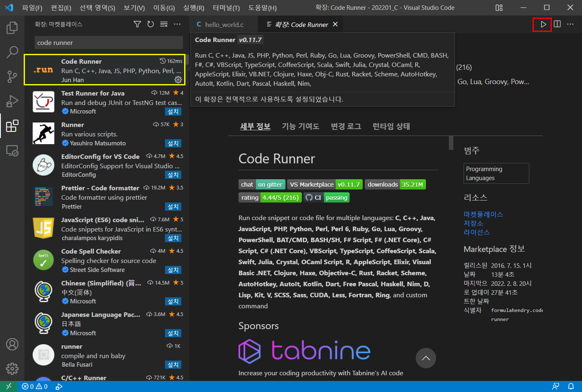Click the debug status bar icon

[59, 386]
